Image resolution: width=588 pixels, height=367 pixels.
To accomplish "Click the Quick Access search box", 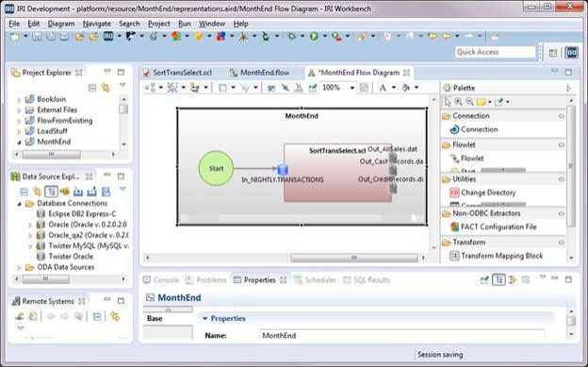I will 495,52.
